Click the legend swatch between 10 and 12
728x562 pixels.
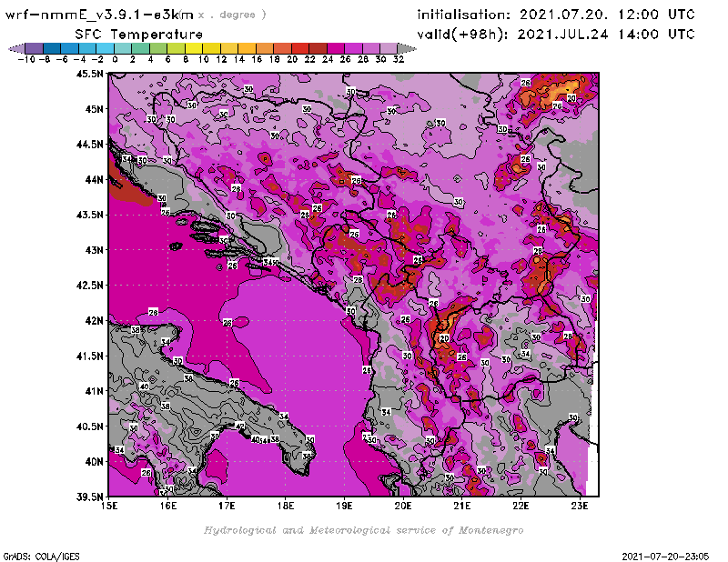(211, 48)
